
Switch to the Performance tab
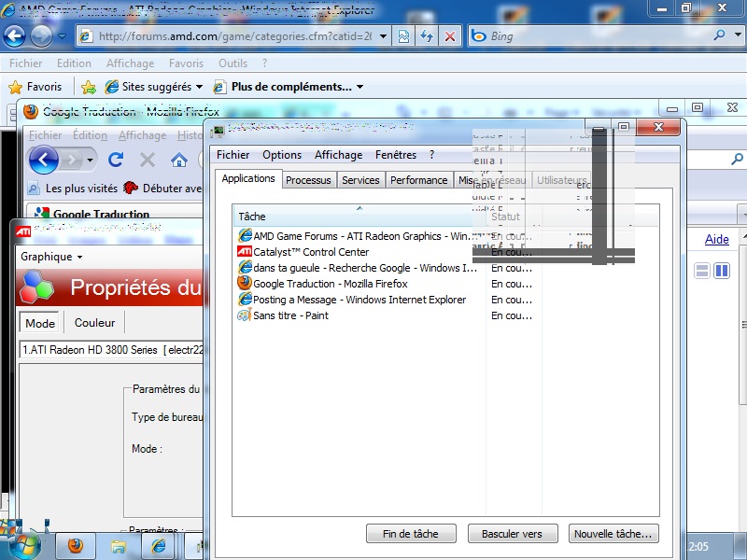[x=418, y=180]
